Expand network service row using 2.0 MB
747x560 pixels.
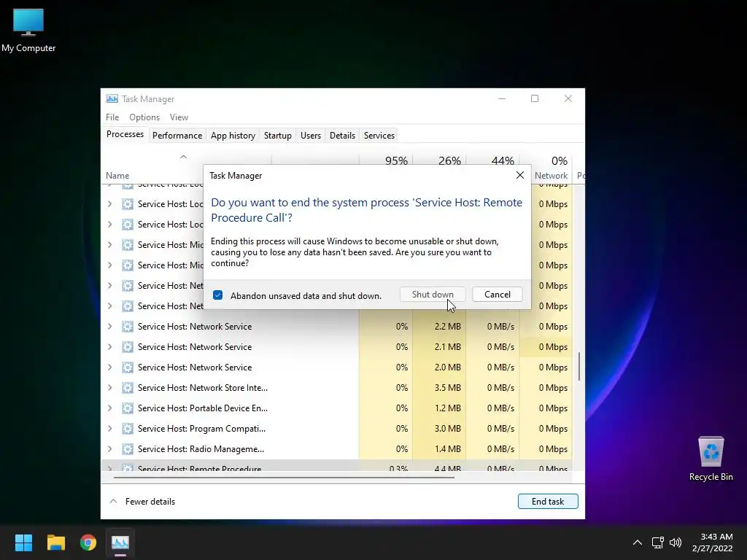(110, 367)
